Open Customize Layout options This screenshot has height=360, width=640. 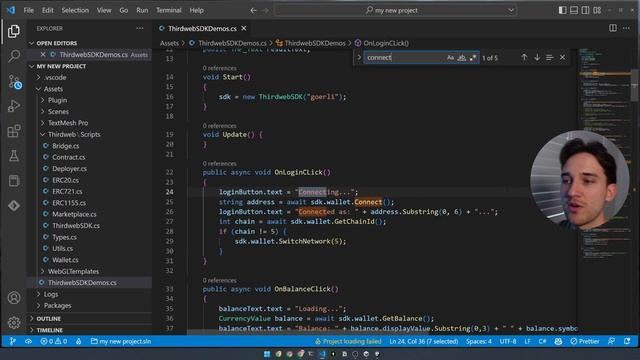[x=597, y=10]
